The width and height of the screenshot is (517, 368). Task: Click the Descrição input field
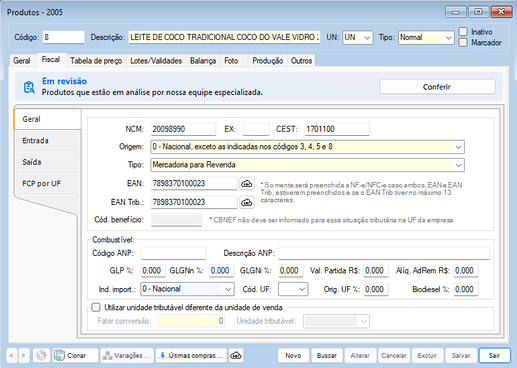pos(225,37)
